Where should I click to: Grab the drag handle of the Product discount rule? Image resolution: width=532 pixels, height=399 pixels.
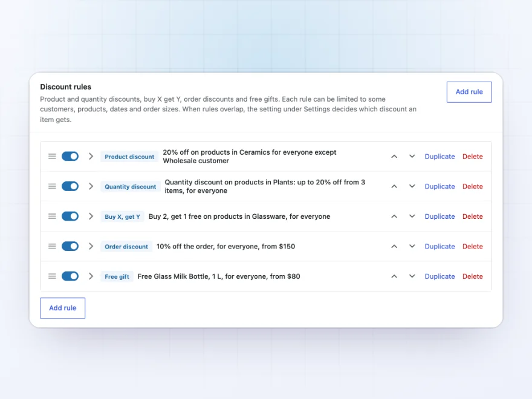click(x=52, y=157)
